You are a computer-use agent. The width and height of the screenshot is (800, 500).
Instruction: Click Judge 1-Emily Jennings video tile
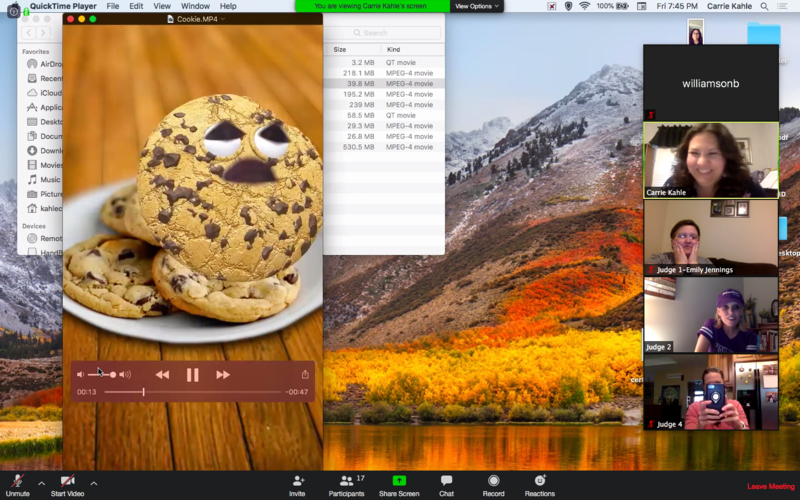[x=711, y=238]
